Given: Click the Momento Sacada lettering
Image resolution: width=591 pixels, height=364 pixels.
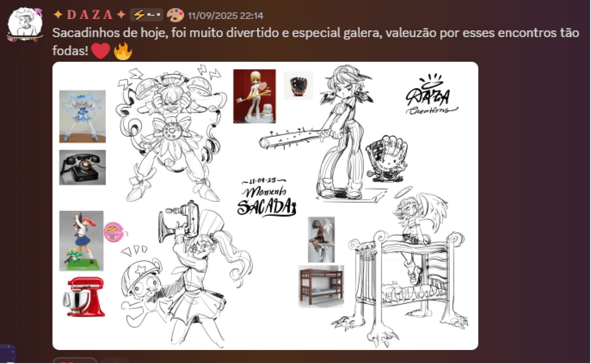Looking at the screenshot, I should [267, 197].
